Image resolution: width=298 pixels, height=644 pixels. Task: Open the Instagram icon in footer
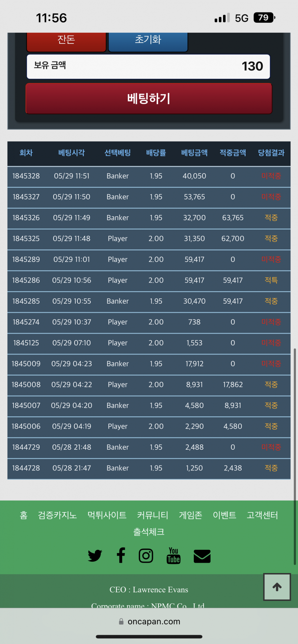[146, 556]
